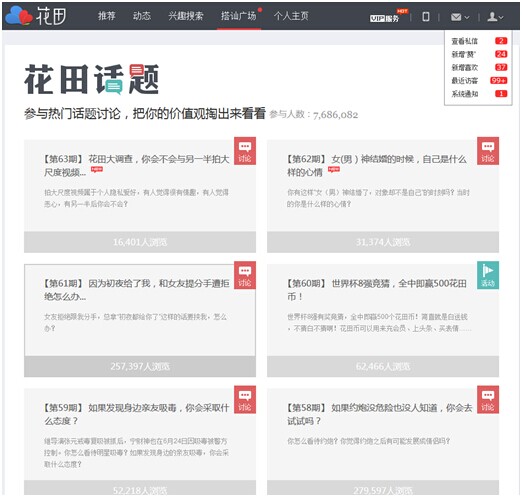522x497 pixels.
Task: Click the envelope messages icon
Action: tap(456, 17)
